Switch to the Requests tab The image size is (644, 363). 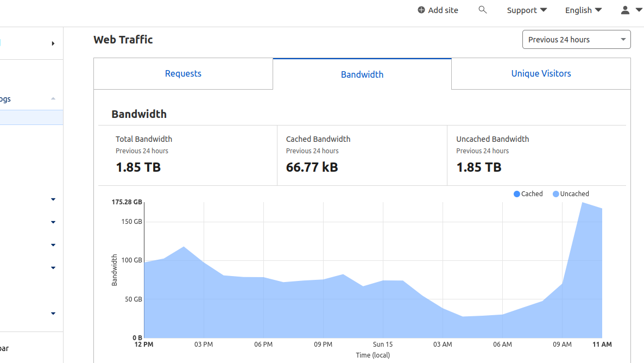click(183, 73)
